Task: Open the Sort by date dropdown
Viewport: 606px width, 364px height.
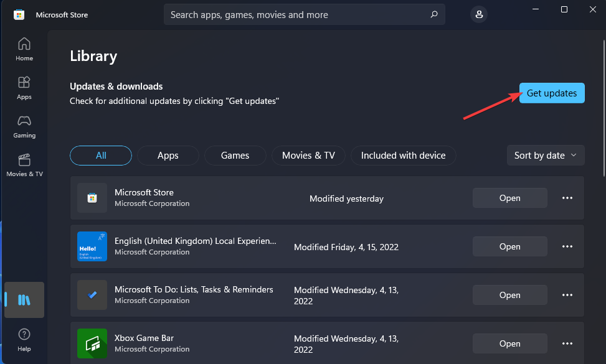Action: [545, 155]
